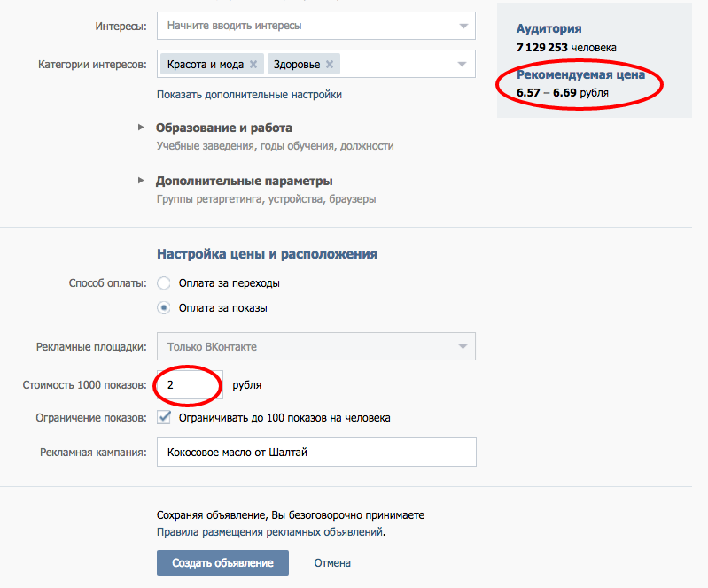Click Показать дополнительные настройки link
The height and width of the screenshot is (588, 708).
pyautogui.click(x=249, y=94)
